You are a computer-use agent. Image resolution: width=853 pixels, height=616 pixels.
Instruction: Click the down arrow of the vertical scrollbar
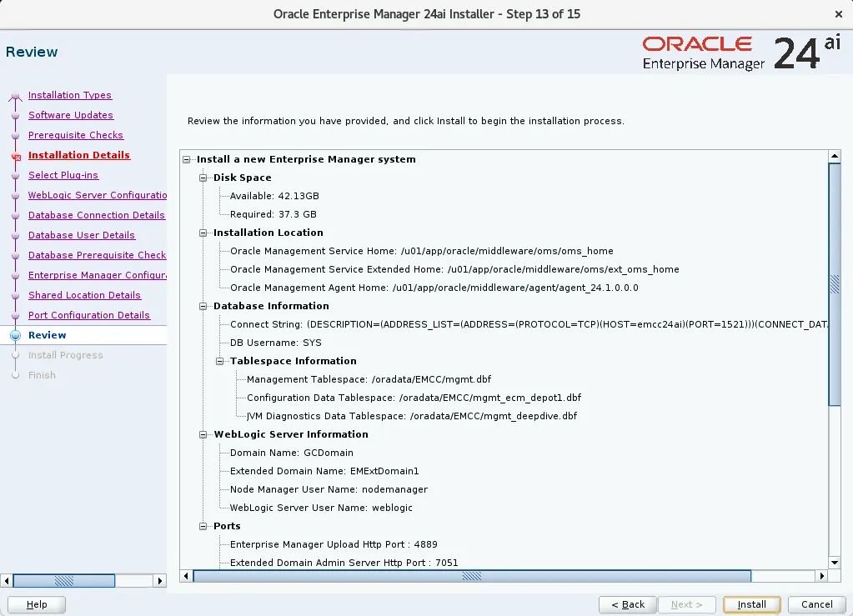pyautogui.click(x=835, y=562)
